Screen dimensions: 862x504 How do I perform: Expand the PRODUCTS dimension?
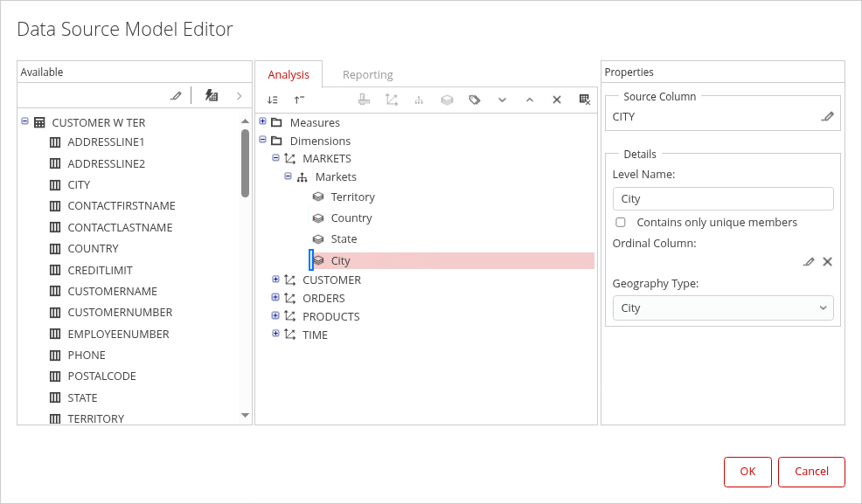(276, 315)
